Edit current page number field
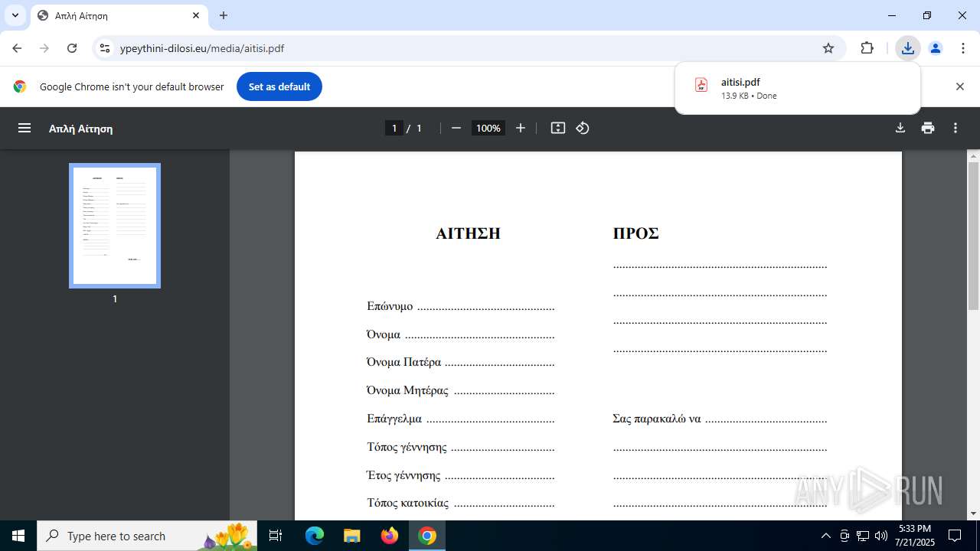Viewport: 980px width, 551px height. (394, 129)
